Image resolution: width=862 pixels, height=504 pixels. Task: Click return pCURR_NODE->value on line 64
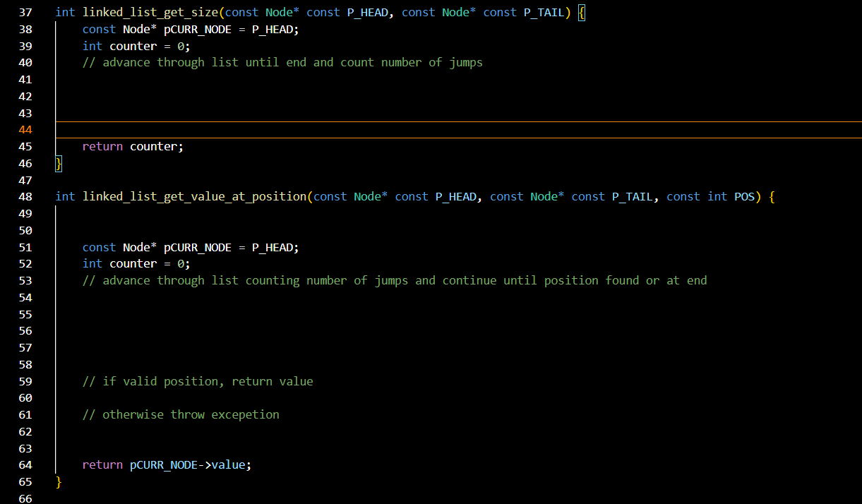coord(166,465)
